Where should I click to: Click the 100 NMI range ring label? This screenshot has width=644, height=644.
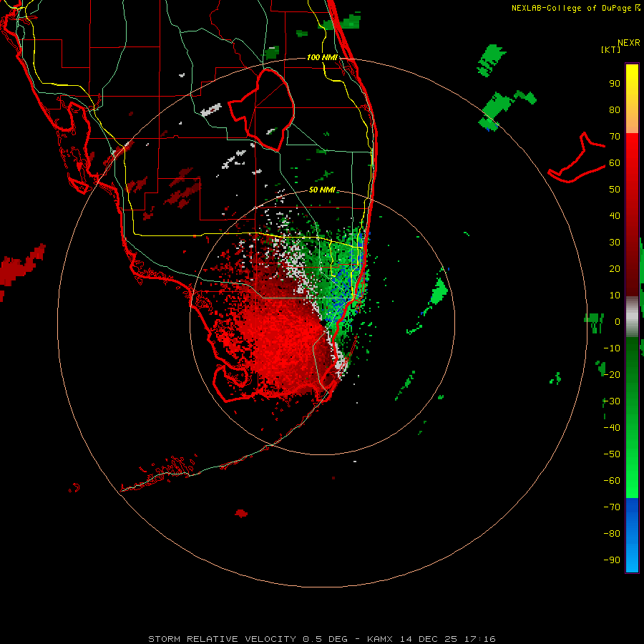322,57
